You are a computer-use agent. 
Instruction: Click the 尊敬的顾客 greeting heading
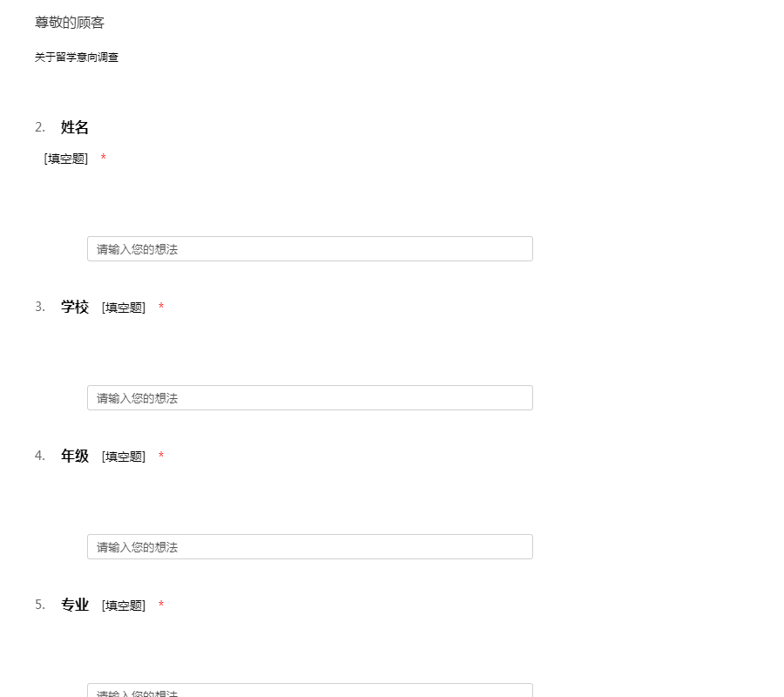click(x=70, y=23)
